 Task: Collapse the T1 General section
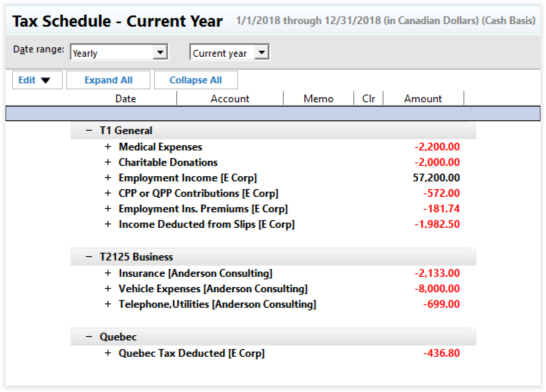[x=89, y=131]
